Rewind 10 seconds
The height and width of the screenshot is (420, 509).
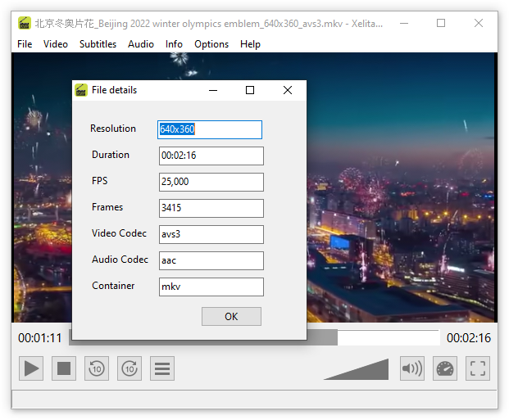pyautogui.click(x=97, y=368)
